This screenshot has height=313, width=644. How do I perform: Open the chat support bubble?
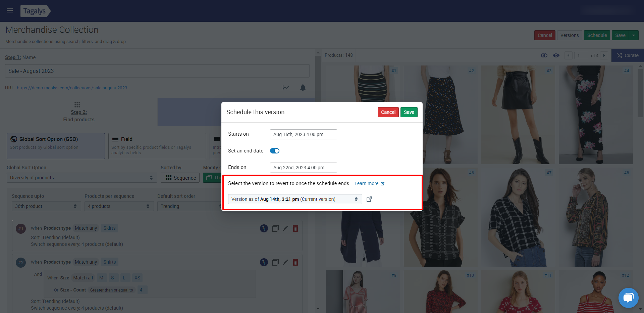(628, 298)
